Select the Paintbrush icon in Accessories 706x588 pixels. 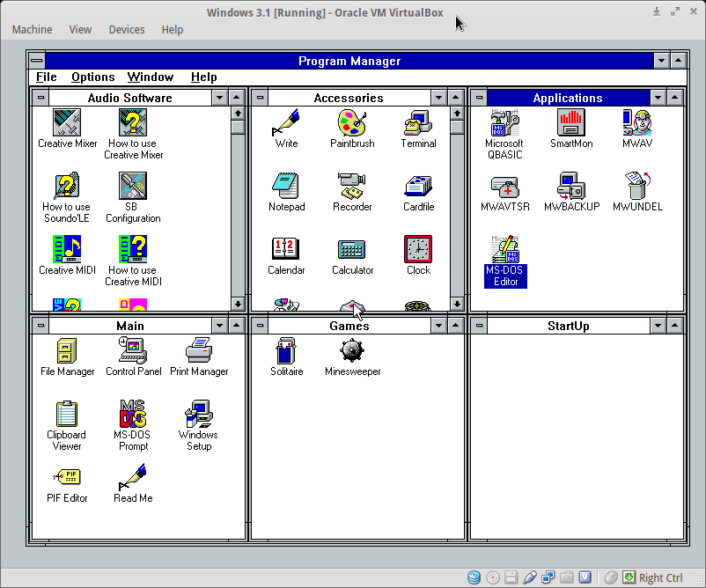(x=352, y=123)
